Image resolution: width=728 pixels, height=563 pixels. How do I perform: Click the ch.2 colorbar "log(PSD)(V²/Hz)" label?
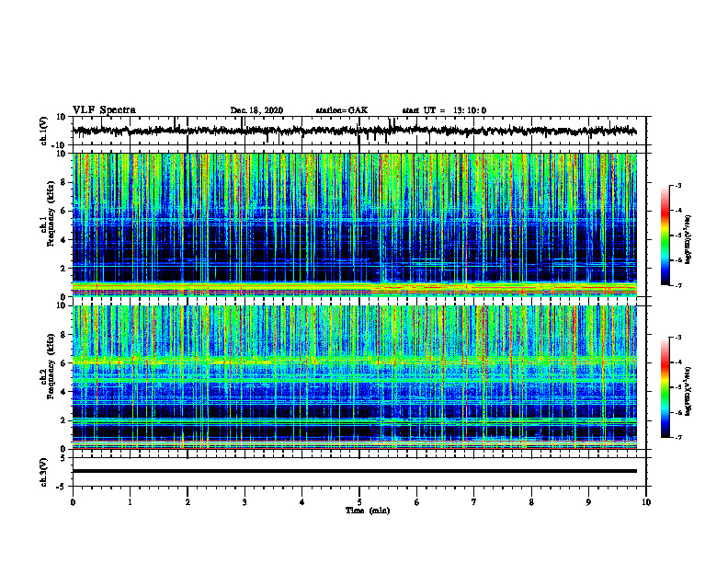[688, 391]
